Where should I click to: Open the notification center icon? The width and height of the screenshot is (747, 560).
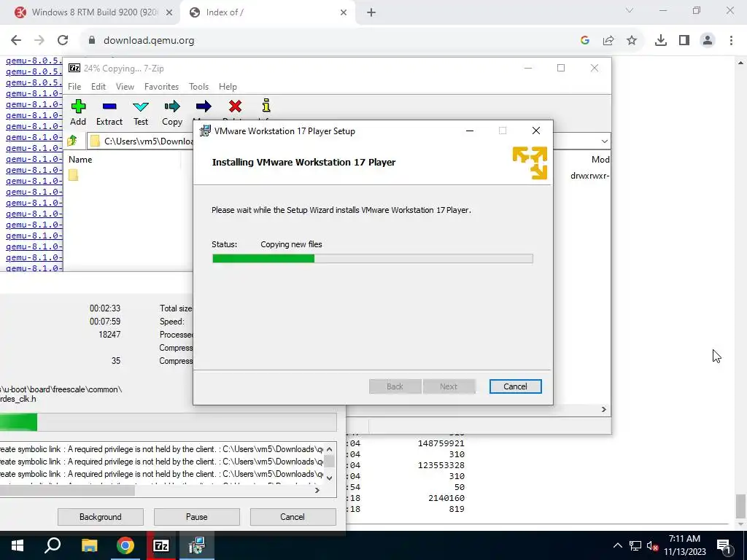tap(724, 545)
